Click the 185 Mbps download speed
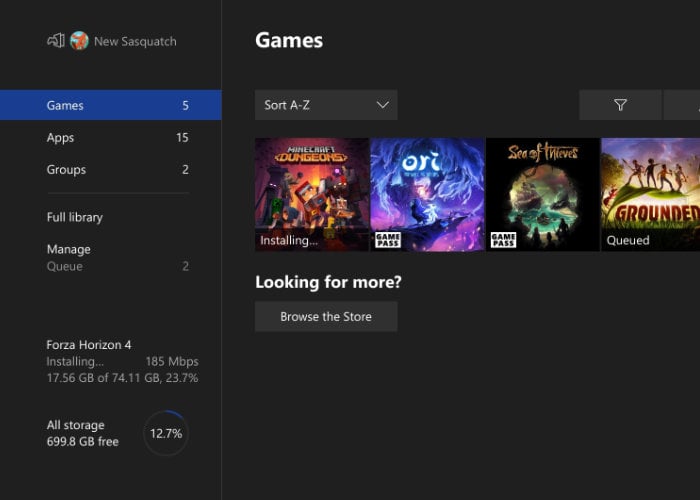This screenshot has width=700, height=500. (x=172, y=362)
